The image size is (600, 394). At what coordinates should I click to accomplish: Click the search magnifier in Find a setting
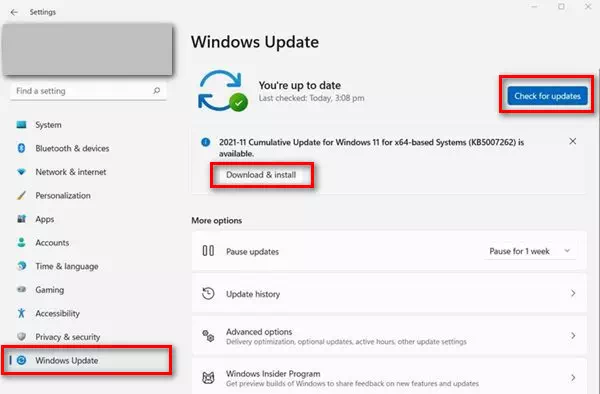pyautogui.click(x=157, y=91)
